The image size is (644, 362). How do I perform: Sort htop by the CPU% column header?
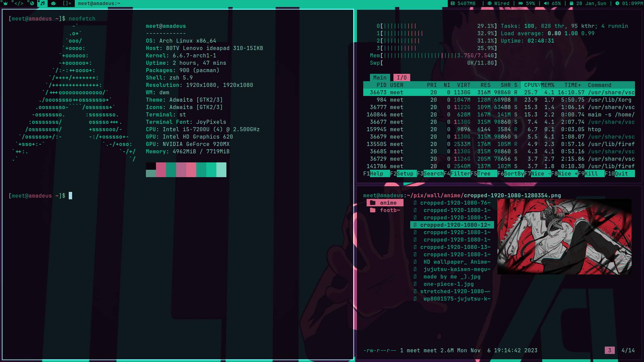531,85
